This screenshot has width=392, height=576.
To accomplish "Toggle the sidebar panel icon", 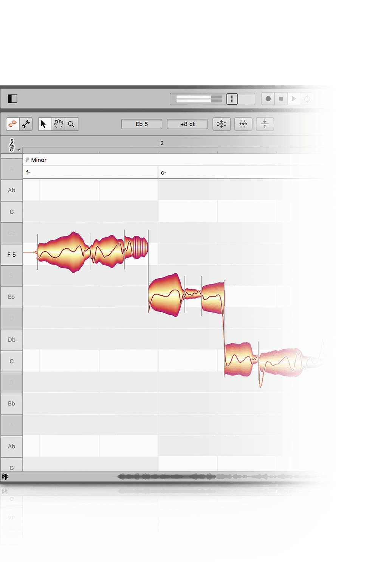I will [13, 99].
